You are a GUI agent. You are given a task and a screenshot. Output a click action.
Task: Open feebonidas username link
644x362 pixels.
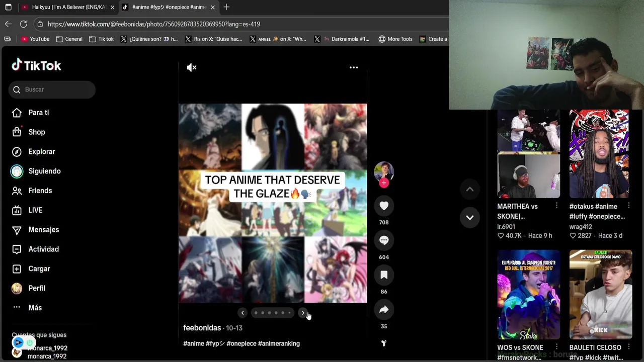pyautogui.click(x=202, y=328)
